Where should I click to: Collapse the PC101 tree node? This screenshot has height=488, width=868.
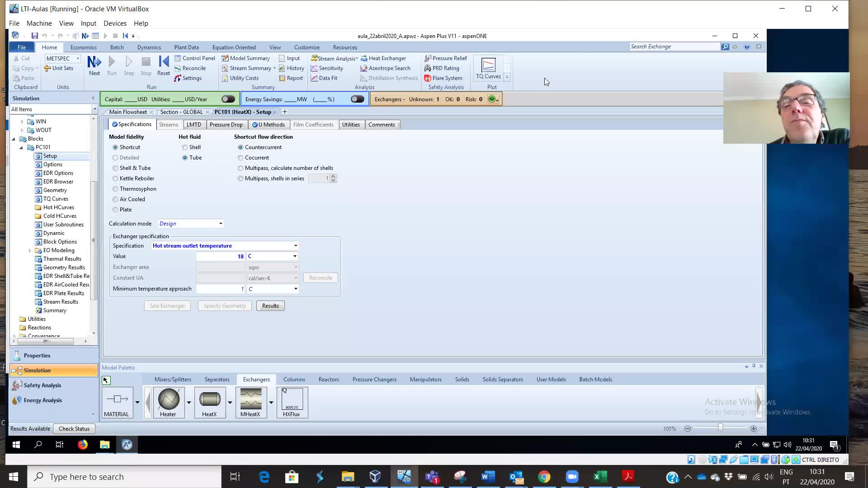click(x=21, y=147)
